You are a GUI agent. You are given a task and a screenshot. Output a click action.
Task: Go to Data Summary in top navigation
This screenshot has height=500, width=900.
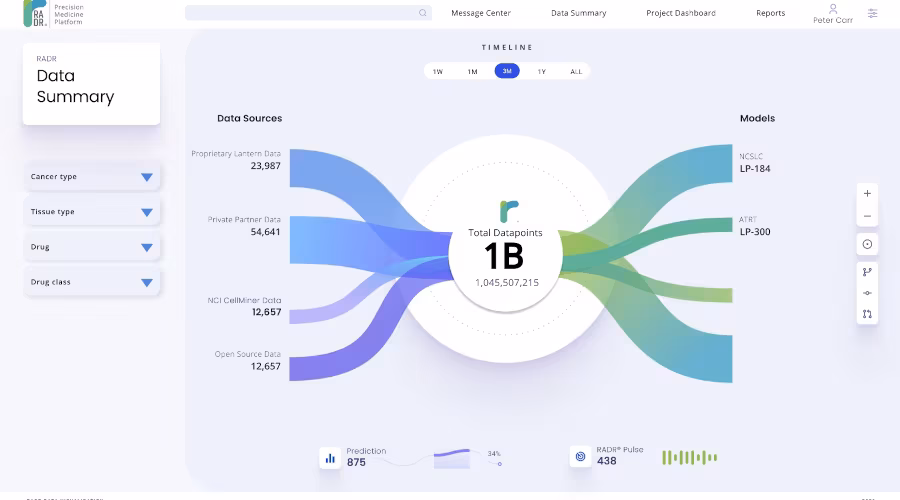tap(579, 13)
